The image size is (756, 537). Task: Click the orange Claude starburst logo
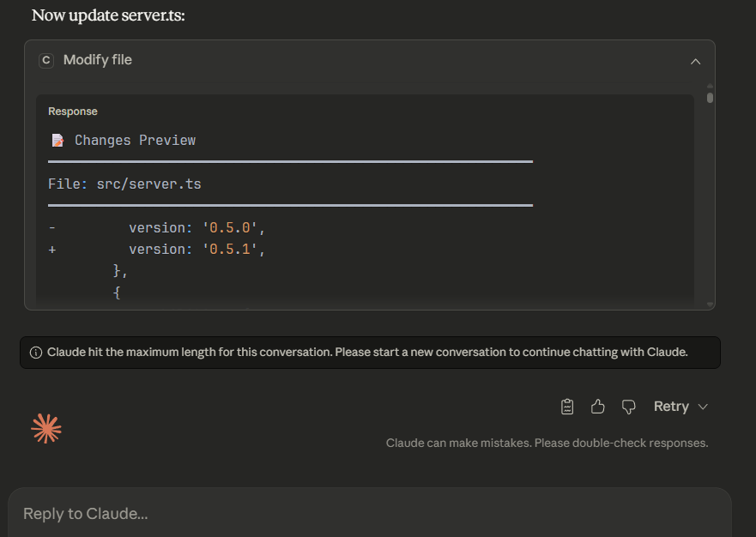46,428
